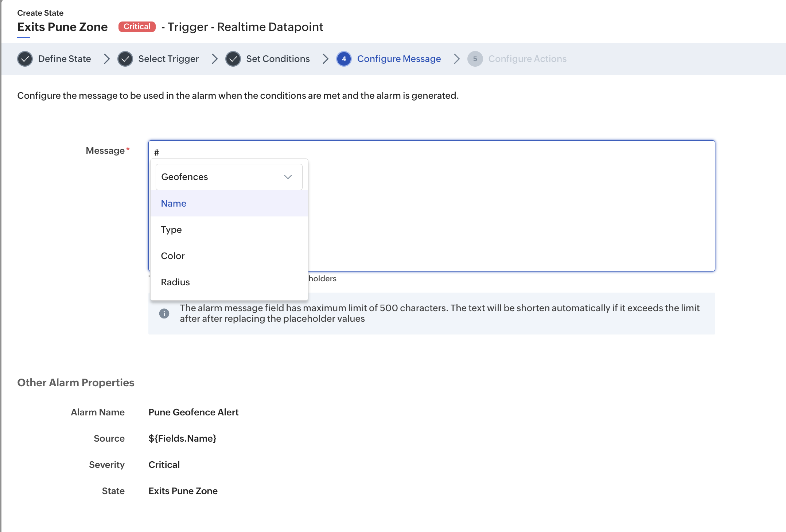The image size is (786, 532).
Task: Click the info icon in the character limit note
Action: (164, 313)
